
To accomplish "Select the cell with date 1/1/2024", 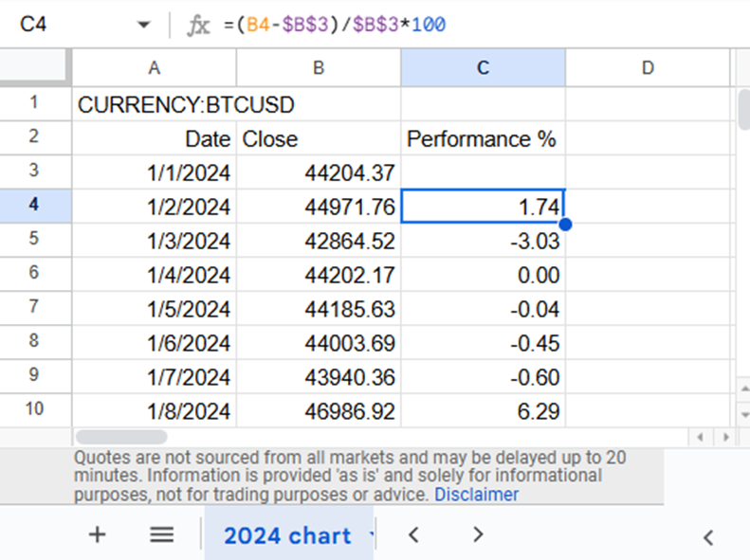I will pos(154,172).
